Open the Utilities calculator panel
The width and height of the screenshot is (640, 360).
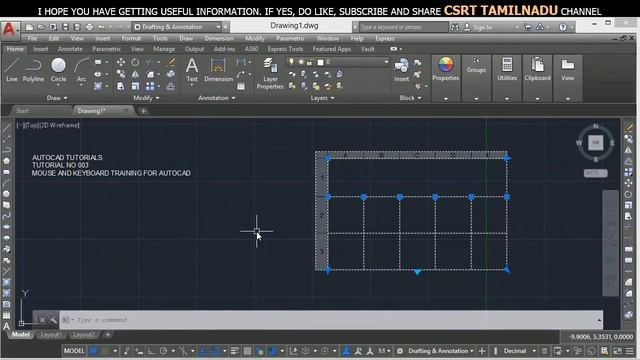(x=507, y=69)
